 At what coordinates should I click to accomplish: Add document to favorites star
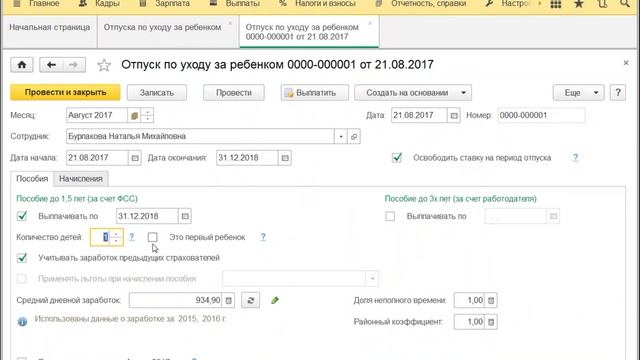(x=104, y=65)
